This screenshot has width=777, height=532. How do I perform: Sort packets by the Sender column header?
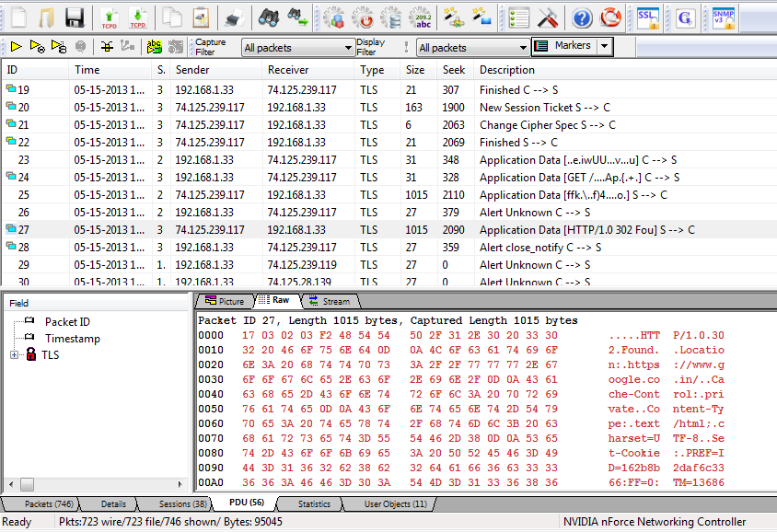[x=192, y=70]
